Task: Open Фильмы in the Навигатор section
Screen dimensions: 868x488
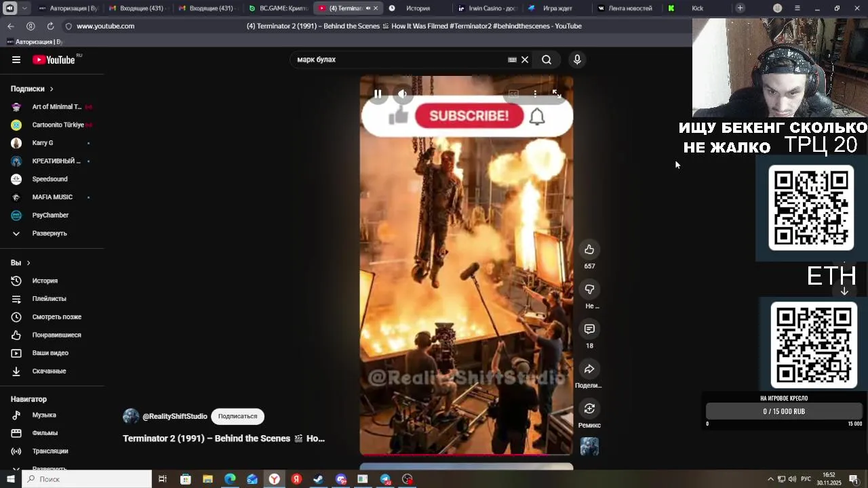Action: [x=52, y=433]
